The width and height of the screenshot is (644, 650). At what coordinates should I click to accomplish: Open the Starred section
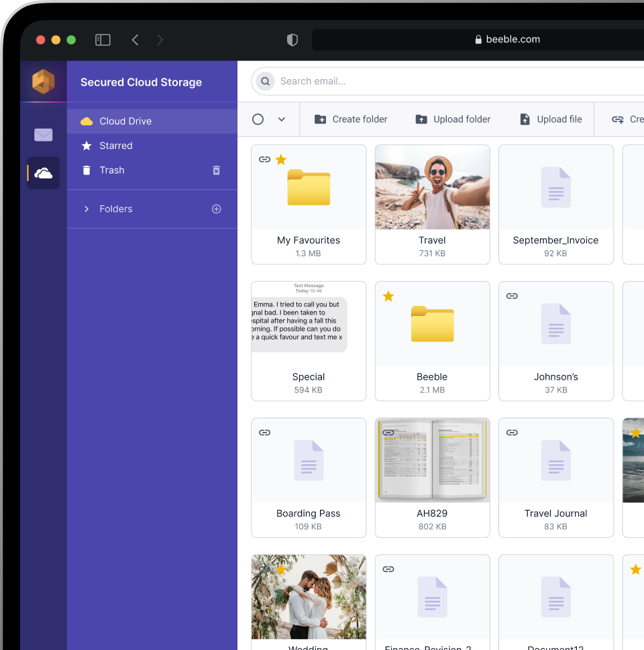(x=115, y=146)
